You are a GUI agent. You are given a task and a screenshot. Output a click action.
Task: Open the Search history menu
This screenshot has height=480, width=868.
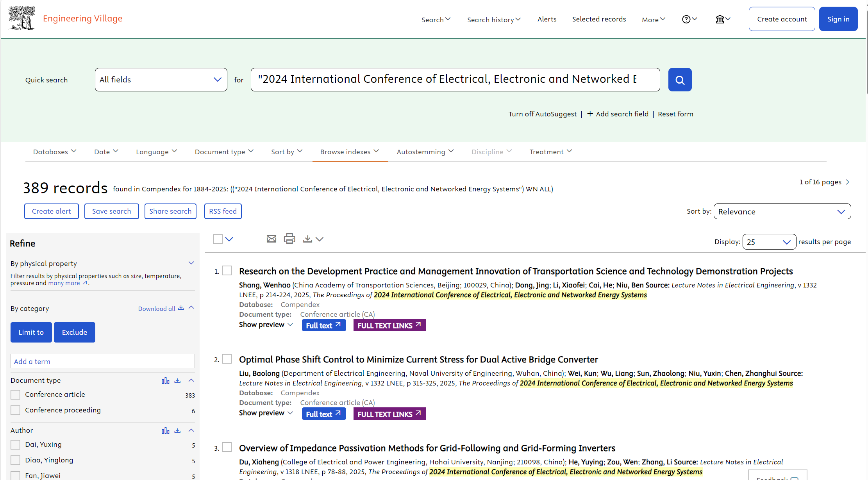point(494,20)
